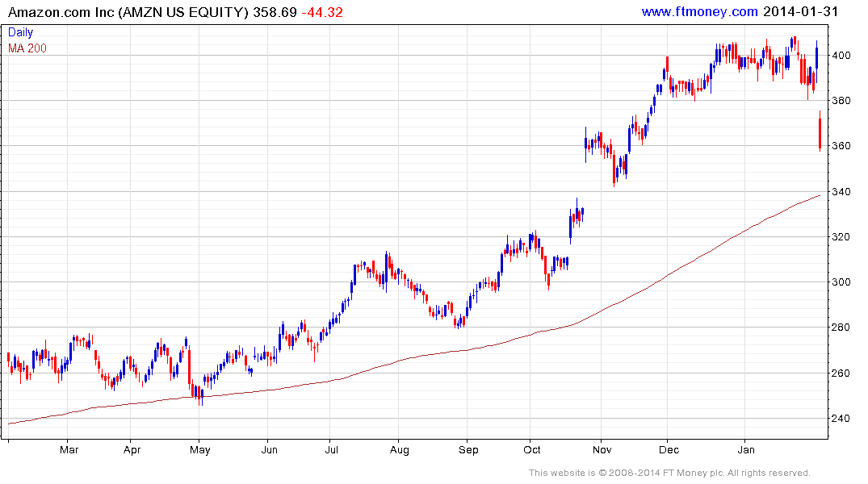Select the price change -44.32
Screen dimensions: 868x484
[x=322, y=12]
